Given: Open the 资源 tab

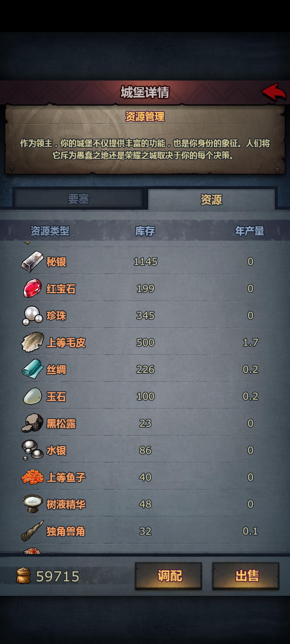Looking at the screenshot, I should tap(211, 199).
